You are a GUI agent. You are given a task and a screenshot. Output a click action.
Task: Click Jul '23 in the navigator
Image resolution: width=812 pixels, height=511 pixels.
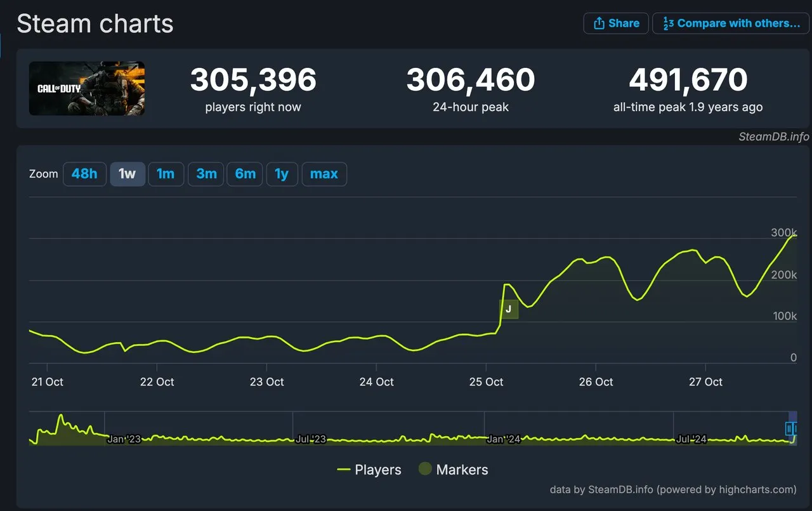click(311, 439)
